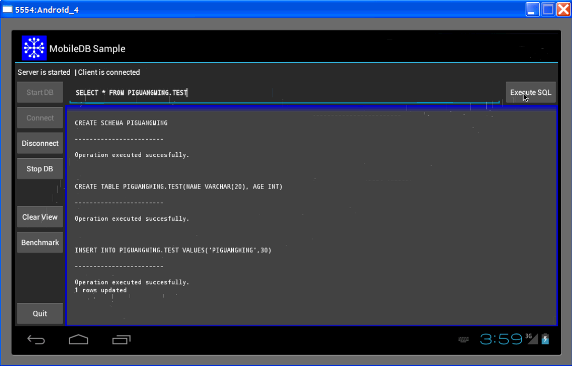Focus the SQL input field containing SELECT statement

[x=285, y=93]
